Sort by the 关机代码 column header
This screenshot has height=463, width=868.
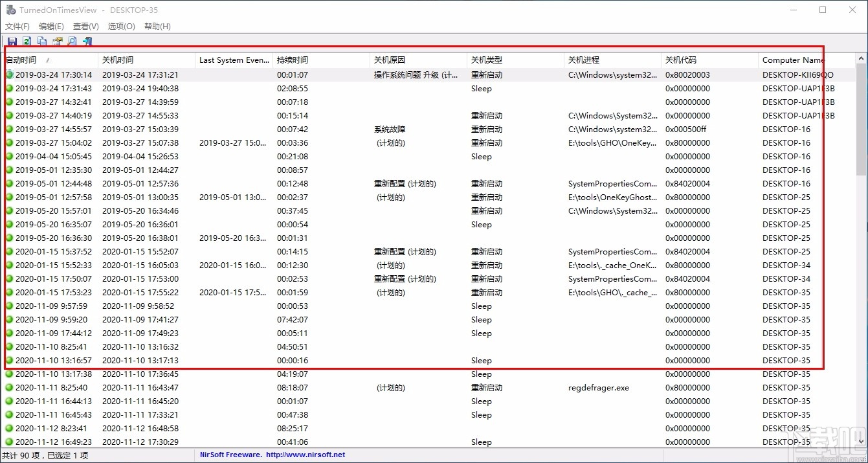pyautogui.click(x=709, y=60)
